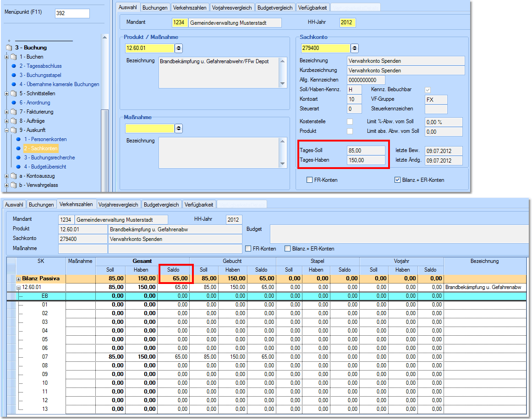Click the folder icon of 3 - Buchung

pos(9,48)
